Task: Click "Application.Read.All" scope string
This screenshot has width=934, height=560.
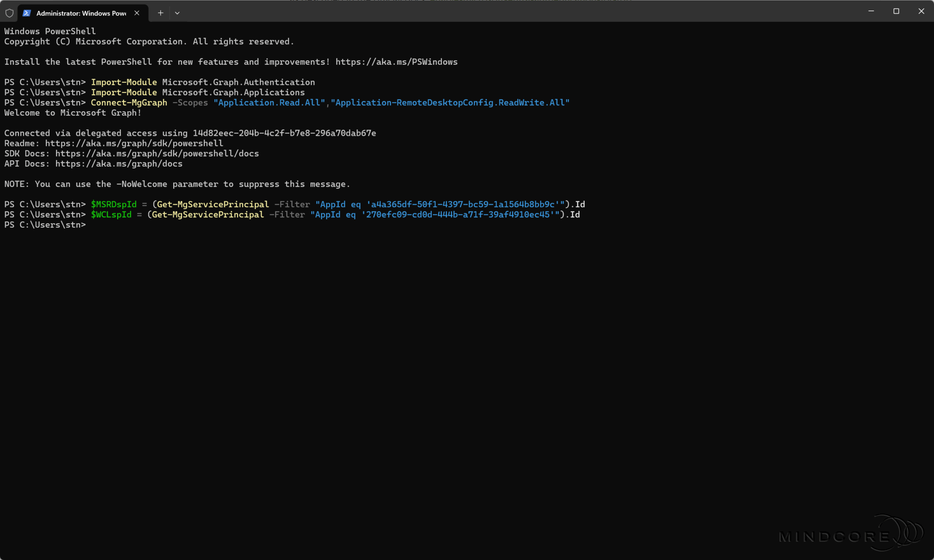Action: 269,103
